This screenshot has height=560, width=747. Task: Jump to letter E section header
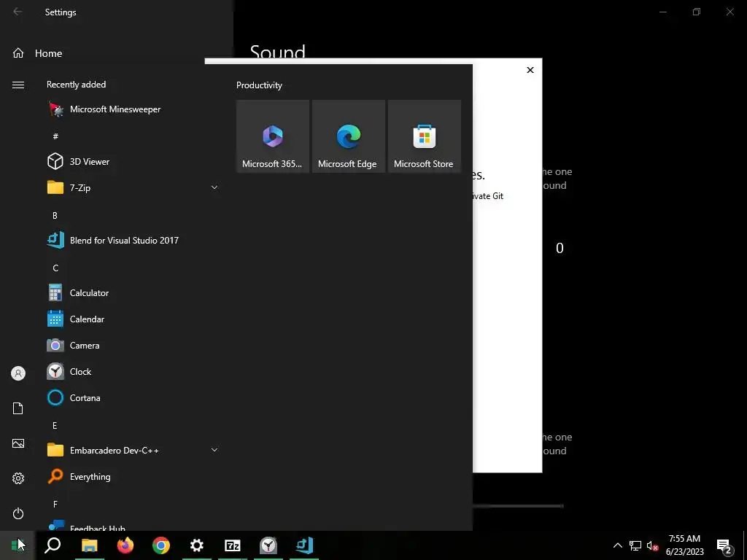tap(55, 425)
